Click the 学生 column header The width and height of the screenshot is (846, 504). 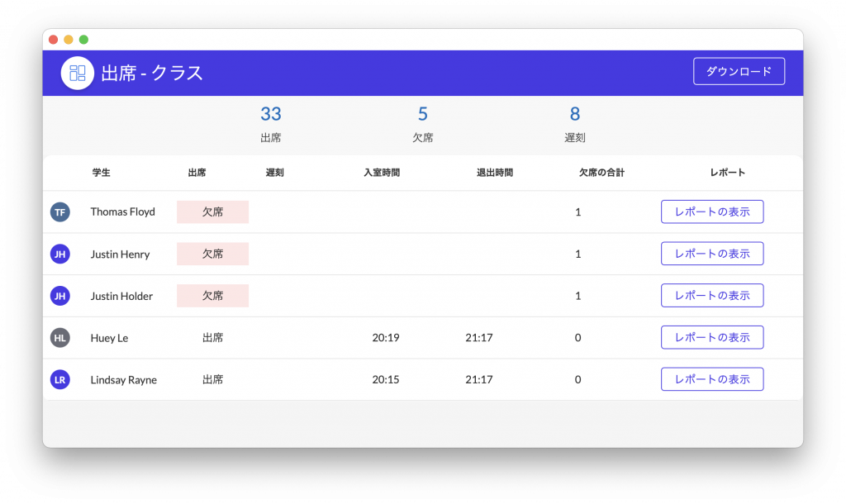click(x=101, y=173)
